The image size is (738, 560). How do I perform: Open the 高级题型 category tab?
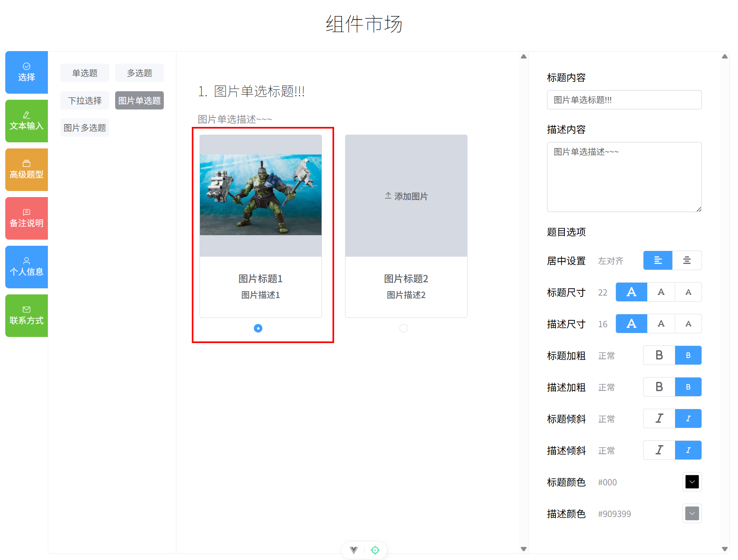click(x=27, y=170)
